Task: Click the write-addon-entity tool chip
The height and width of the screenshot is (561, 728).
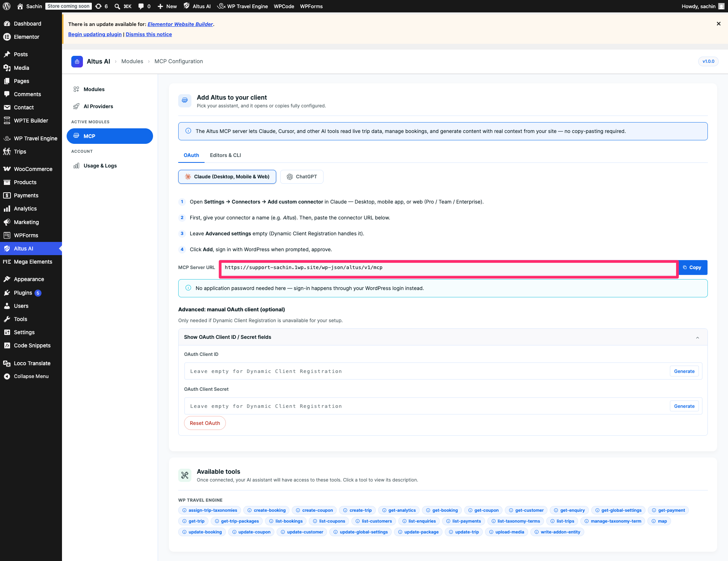Action: 557,532
